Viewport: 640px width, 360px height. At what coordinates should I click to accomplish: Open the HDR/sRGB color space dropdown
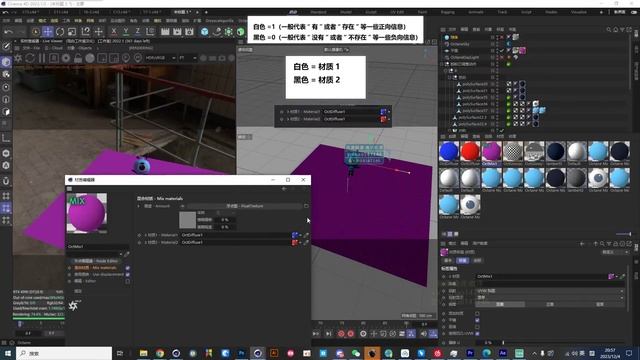[x=161, y=58]
